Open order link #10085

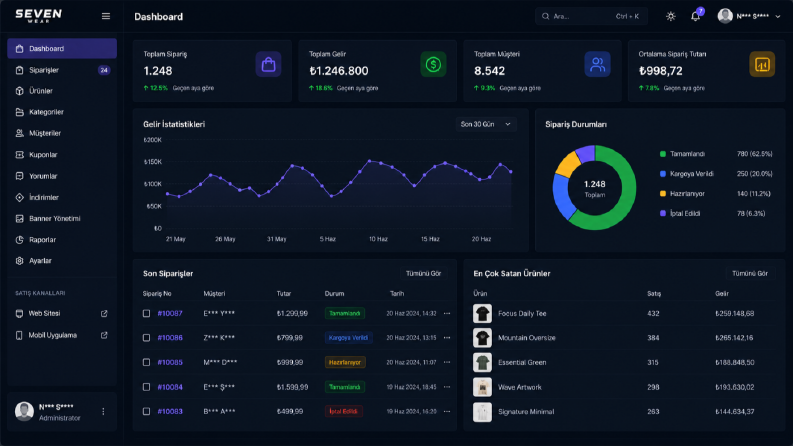coord(170,362)
